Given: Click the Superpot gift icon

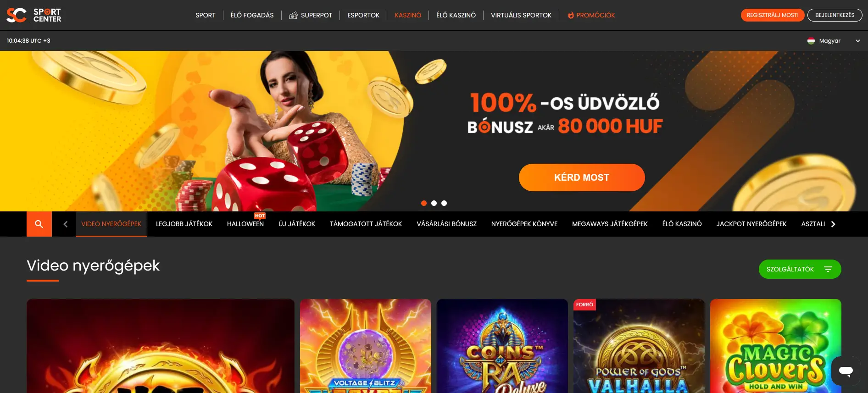Looking at the screenshot, I should coord(293,16).
